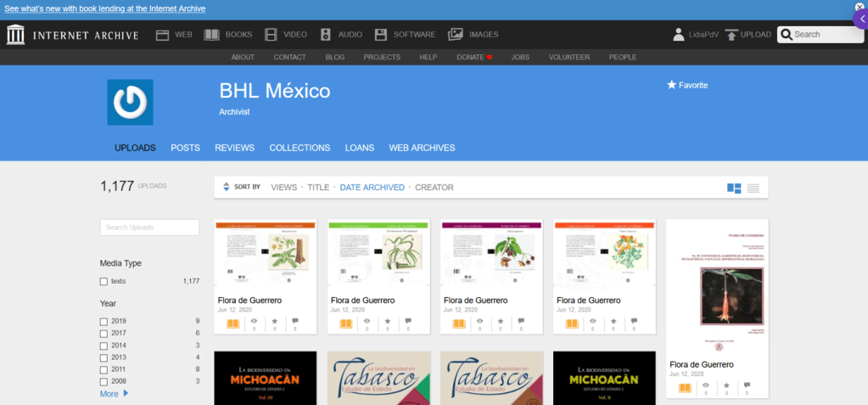The image size is (868, 405).
Task: Switch to the Loans tab
Action: [x=360, y=148]
